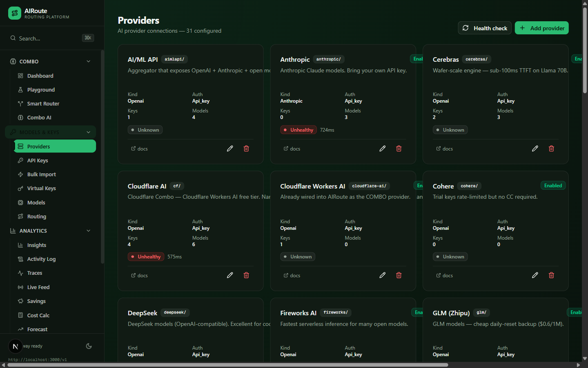Delete the Anthropic provider via trash icon
The width and height of the screenshot is (588, 368).
(x=399, y=148)
